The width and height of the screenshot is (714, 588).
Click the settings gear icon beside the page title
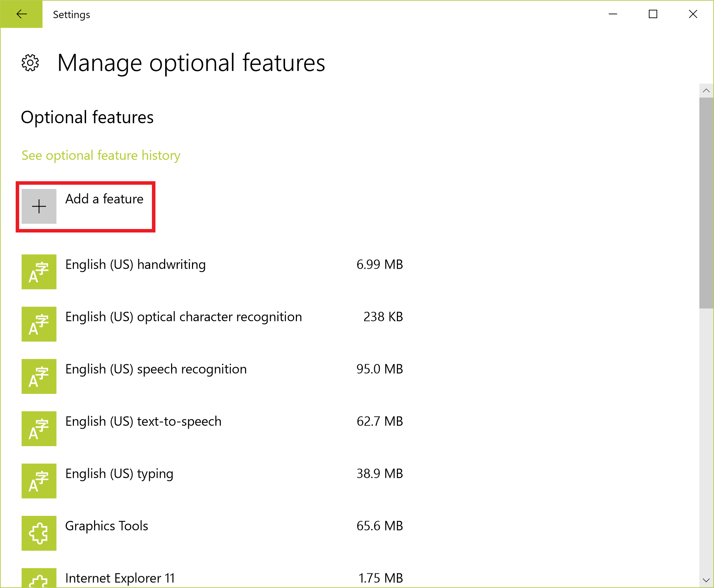coord(30,63)
